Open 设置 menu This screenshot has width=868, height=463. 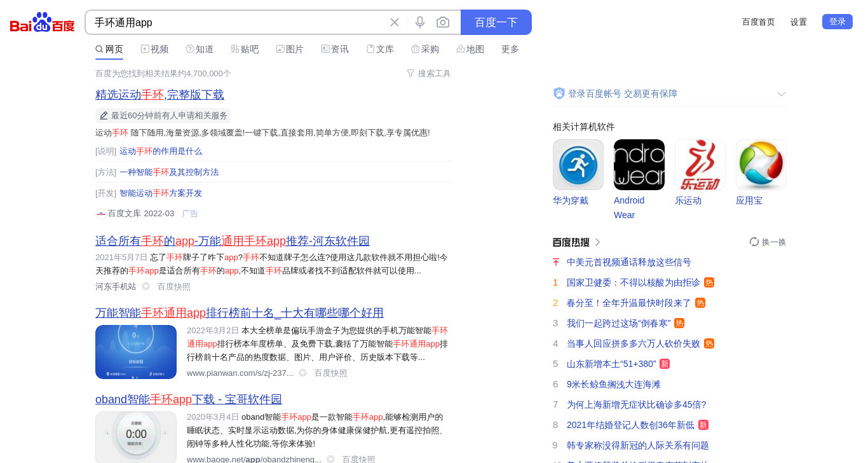pyautogui.click(x=799, y=22)
